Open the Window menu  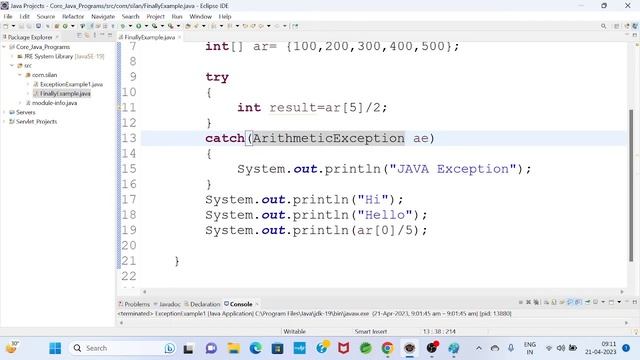click(x=200, y=16)
